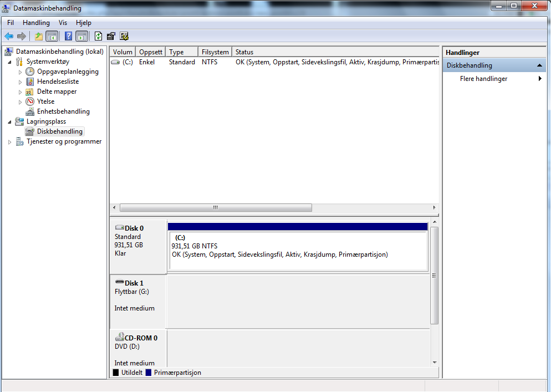The image size is (551, 392).
Task: Select the Disk 0 label panel
Action: 138,247
